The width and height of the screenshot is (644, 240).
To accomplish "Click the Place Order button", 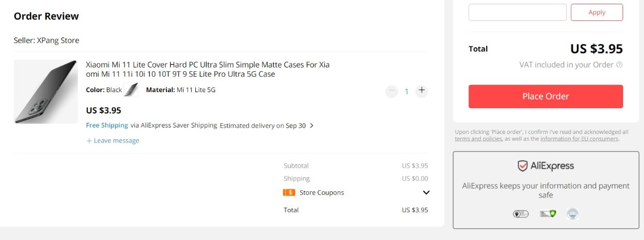I will click(546, 96).
